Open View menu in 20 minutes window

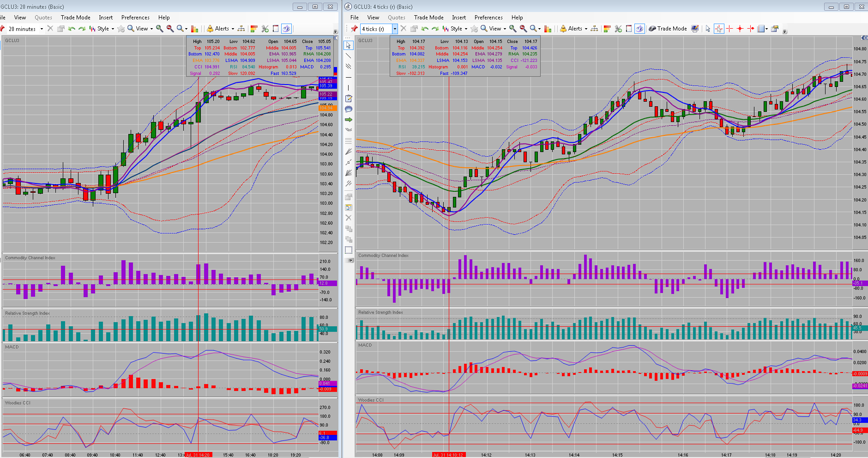coord(20,18)
